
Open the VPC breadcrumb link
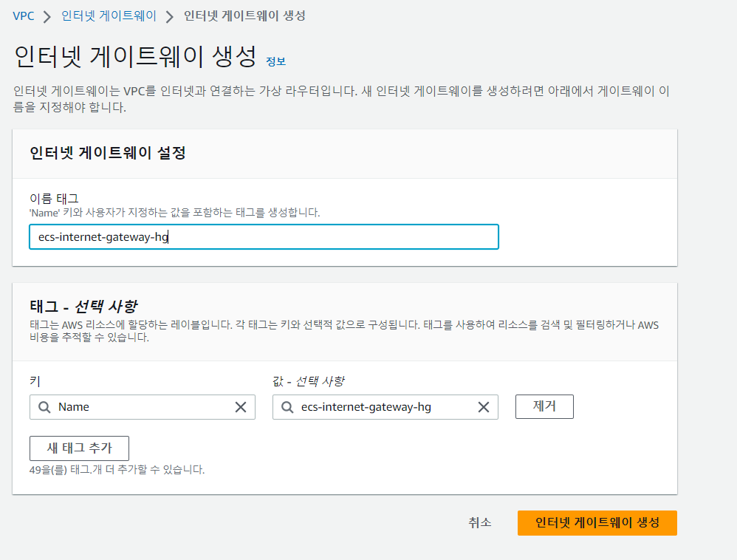click(24, 16)
